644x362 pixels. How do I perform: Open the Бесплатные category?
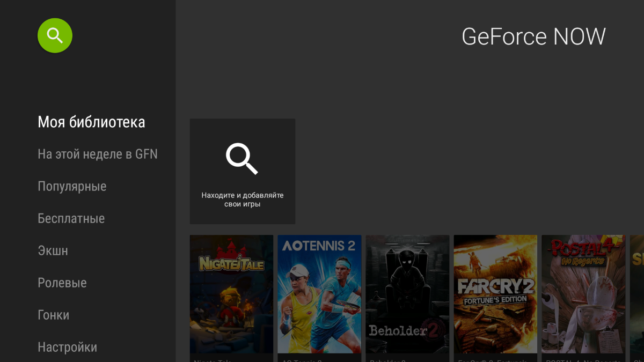pyautogui.click(x=71, y=219)
